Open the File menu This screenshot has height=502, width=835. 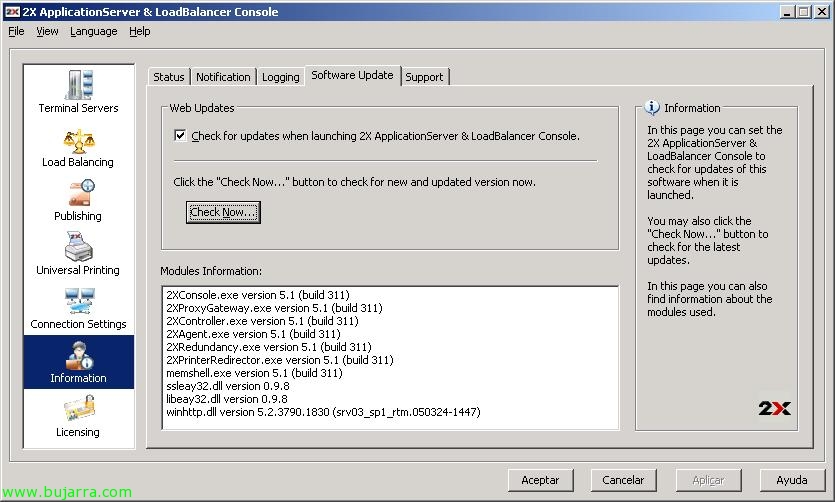tap(16, 31)
